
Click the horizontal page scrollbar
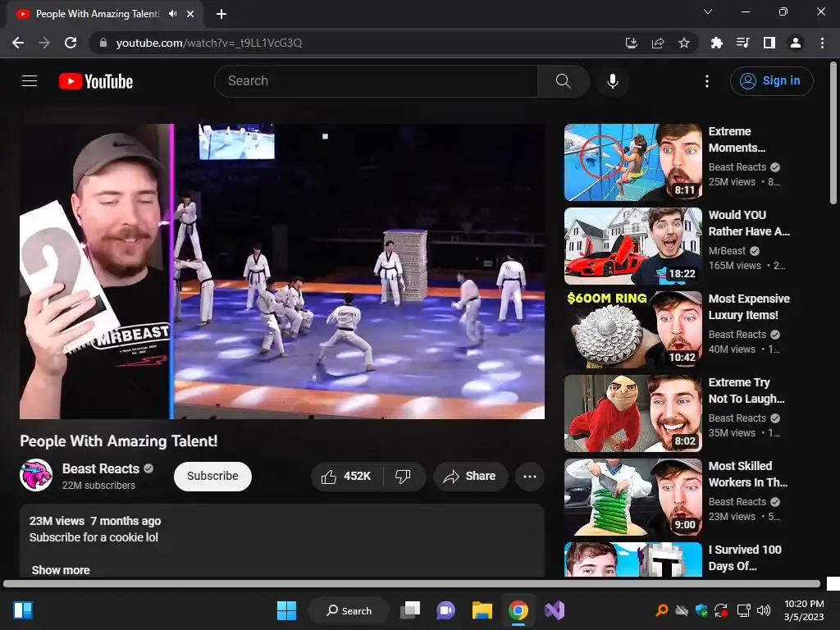[412, 584]
